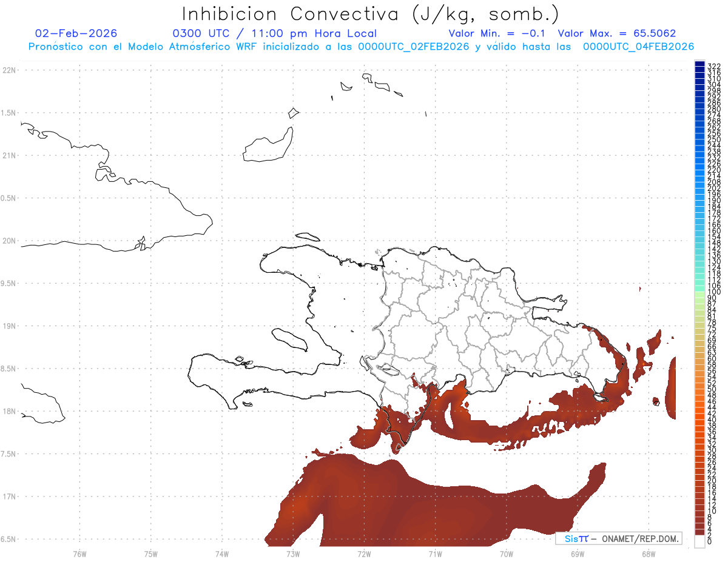The image size is (728, 562).
Task: Click the 'ONAMET/REP.DOM.' credit box
Action: (618, 538)
